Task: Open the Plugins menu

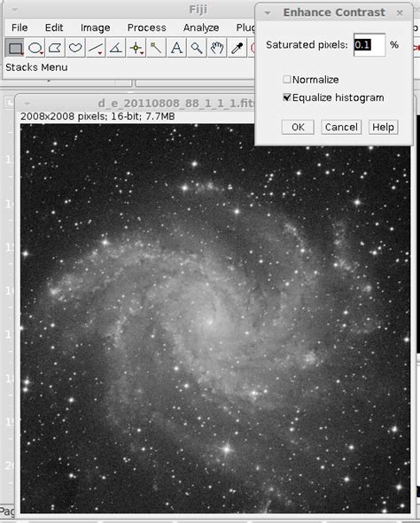Action: pyautogui.click(x=245, y=27)
